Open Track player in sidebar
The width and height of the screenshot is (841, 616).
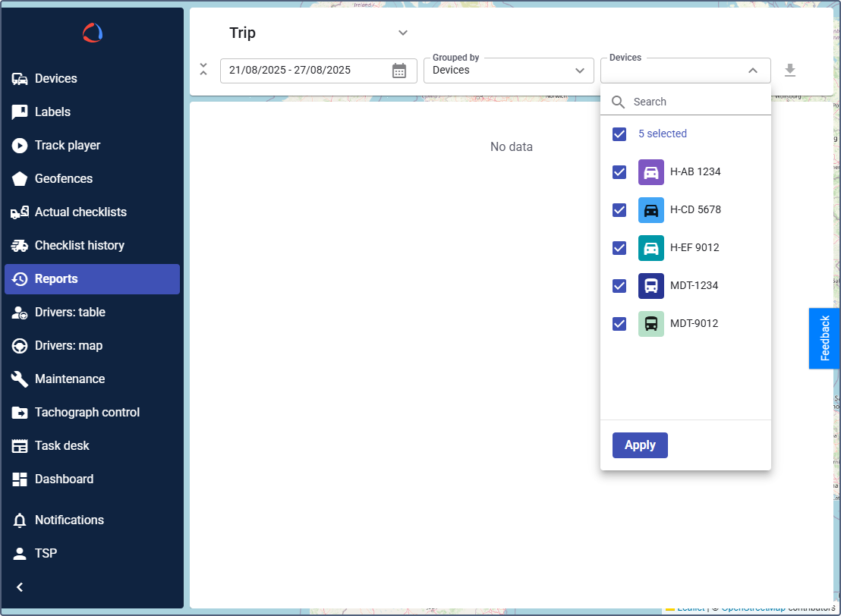tap(67, 146)
